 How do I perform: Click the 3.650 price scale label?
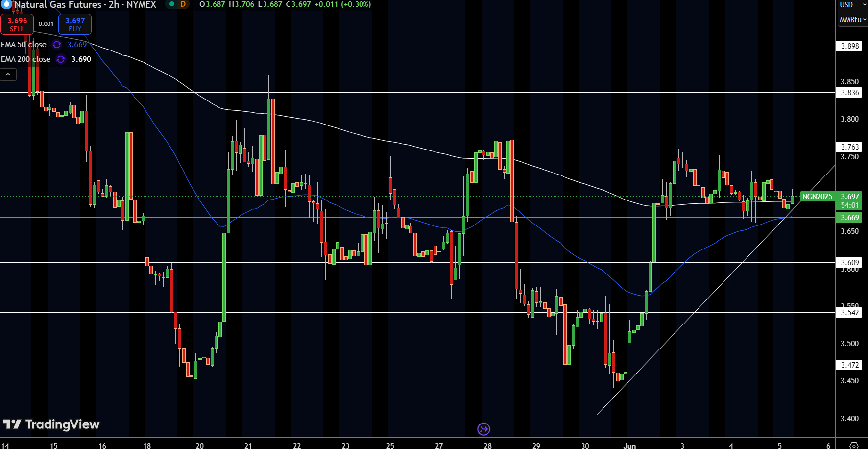849,231
